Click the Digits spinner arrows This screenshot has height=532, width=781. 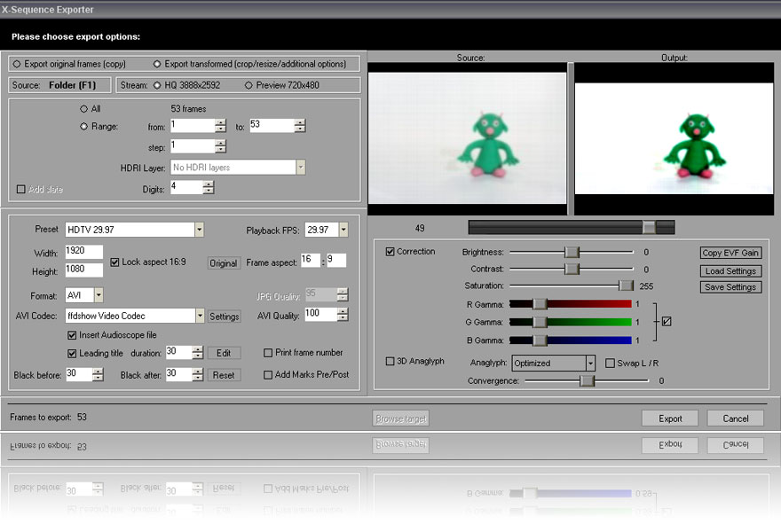pyautogui.click(x=209, y=187)
